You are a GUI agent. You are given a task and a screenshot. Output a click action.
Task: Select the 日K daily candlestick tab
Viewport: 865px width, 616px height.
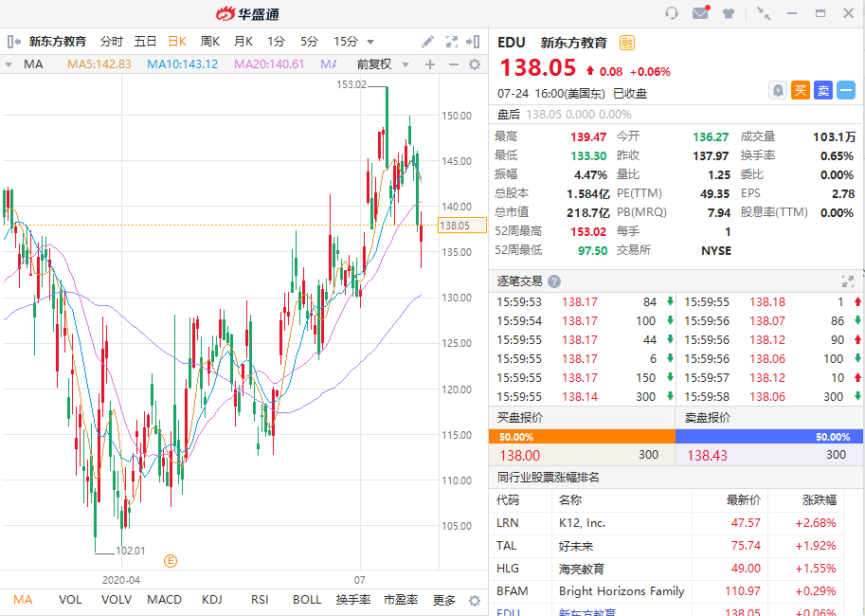click(177, 42)
